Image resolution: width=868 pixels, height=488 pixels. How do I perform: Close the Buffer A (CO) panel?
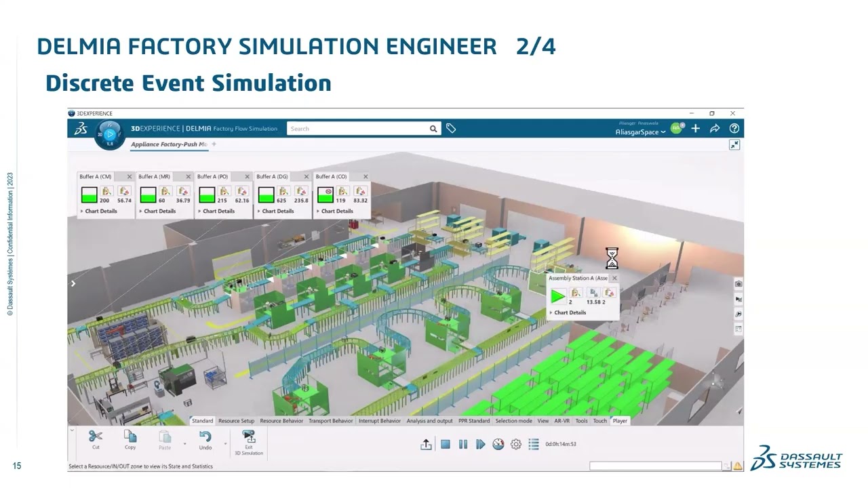[366, 177]
